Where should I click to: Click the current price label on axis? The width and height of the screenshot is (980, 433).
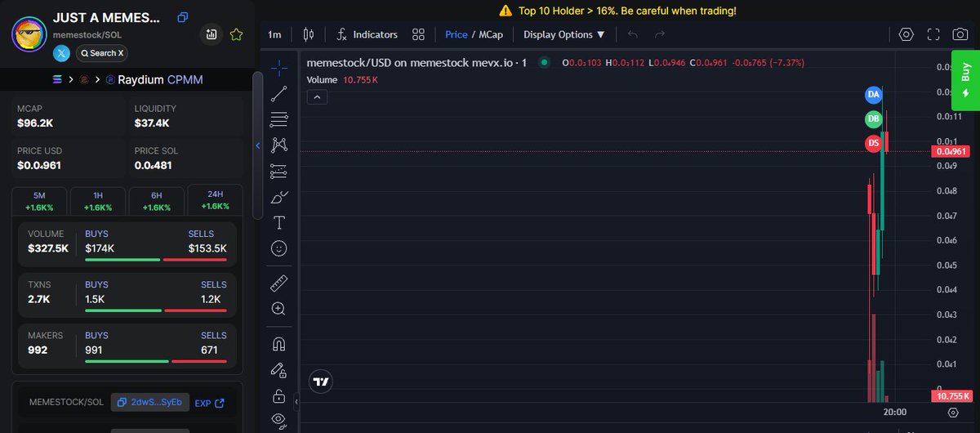(x=951, y=151)
